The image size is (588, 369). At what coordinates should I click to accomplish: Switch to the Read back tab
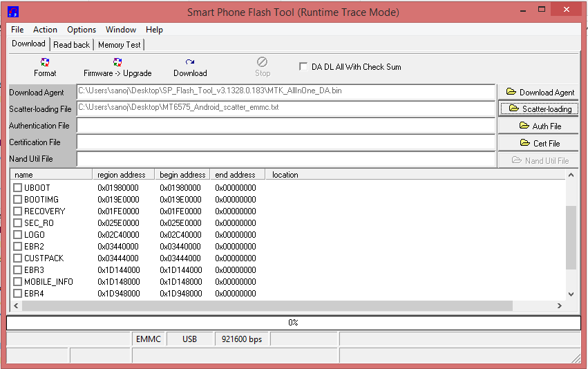pos(71,45)
